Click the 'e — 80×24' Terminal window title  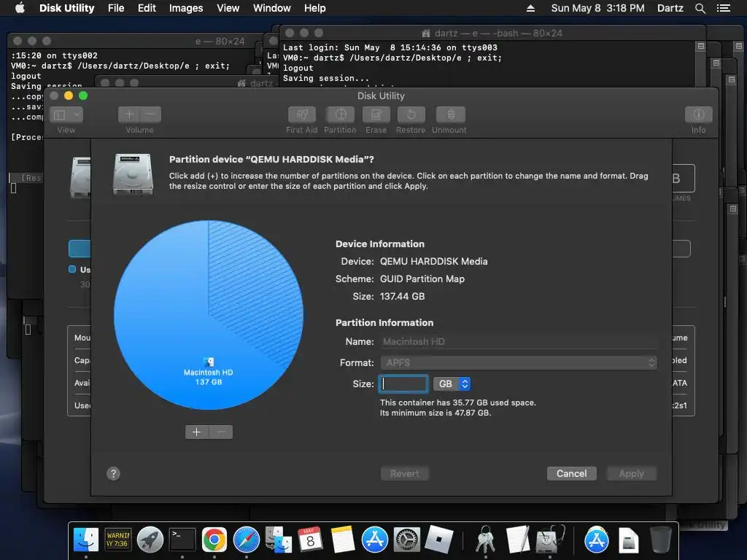tap(220, 41)
